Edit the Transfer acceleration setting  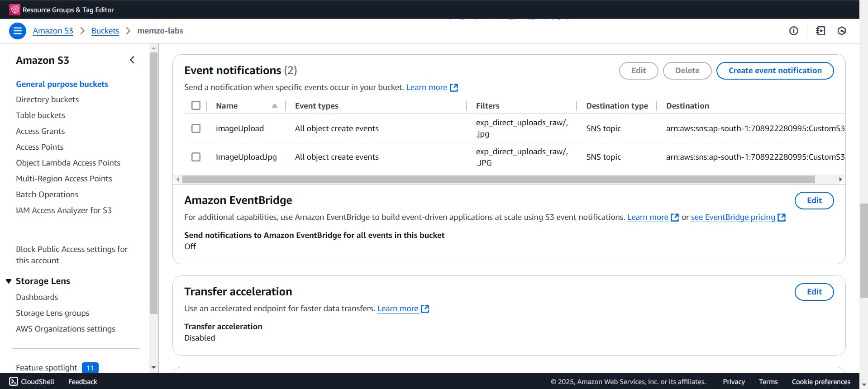(814, 292)
